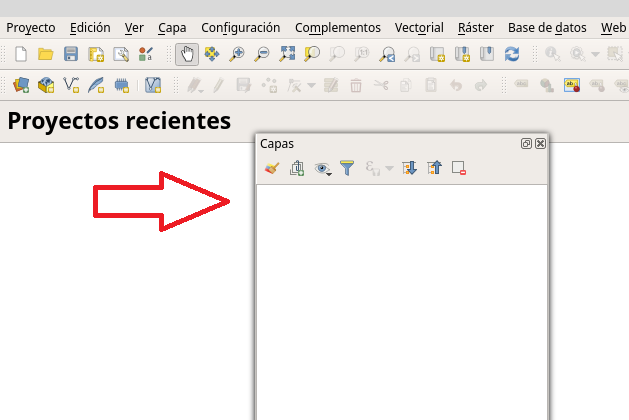The height and width of the screenshot is (420, 629).
Task: Float the Capas panel with undock button
Action: coord(526,144)
